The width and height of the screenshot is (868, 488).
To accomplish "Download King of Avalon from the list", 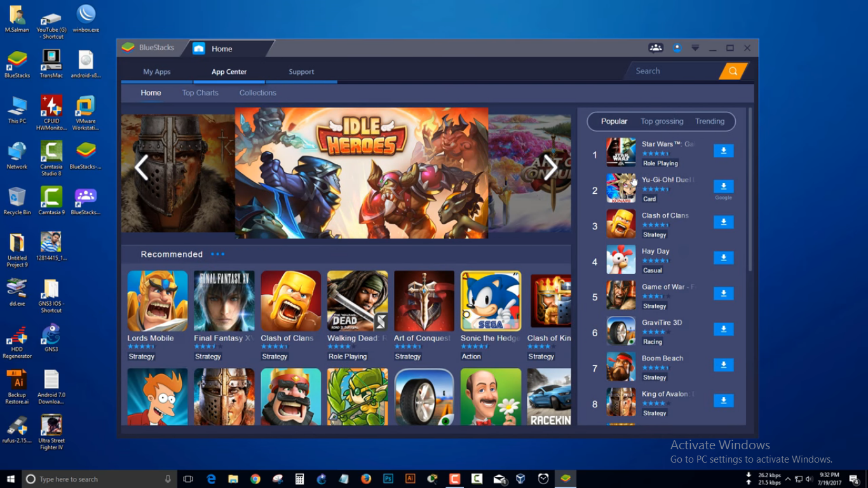I will click(724, 400).
